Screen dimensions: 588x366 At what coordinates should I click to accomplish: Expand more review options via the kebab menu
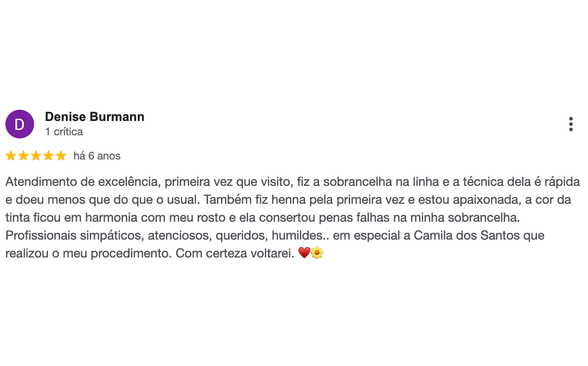571,124
